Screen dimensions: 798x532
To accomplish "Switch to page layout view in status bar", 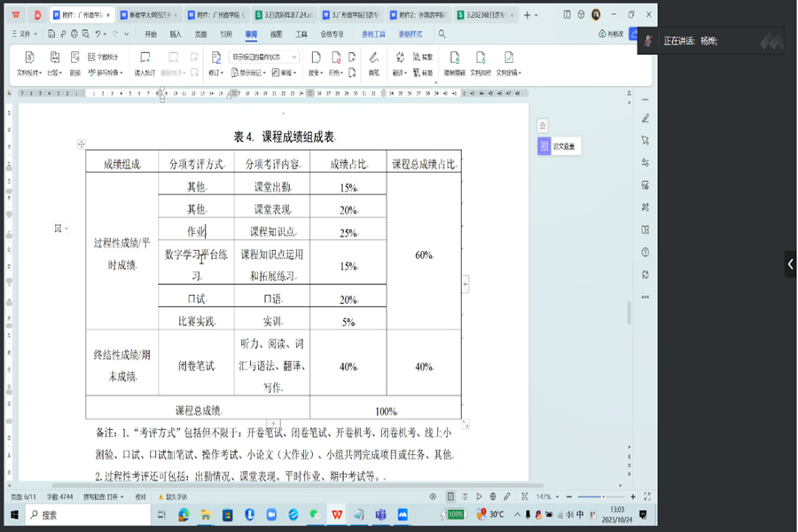I will (x=450, y=497).
